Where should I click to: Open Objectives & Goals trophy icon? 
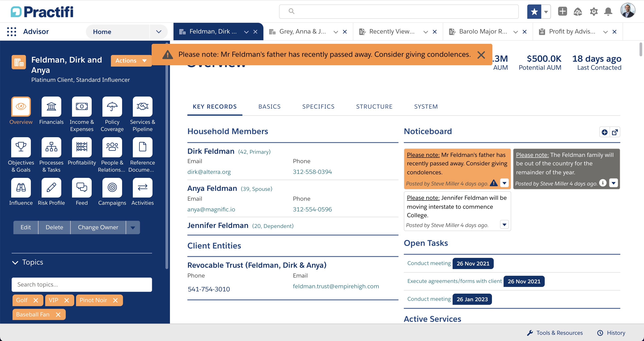coord(21,147)
